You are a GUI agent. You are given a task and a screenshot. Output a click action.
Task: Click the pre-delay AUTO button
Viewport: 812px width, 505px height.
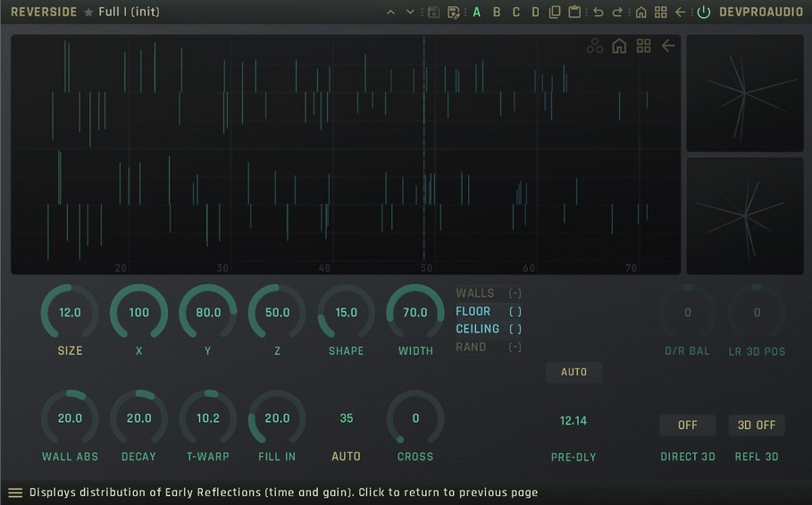tap(573, 372)
